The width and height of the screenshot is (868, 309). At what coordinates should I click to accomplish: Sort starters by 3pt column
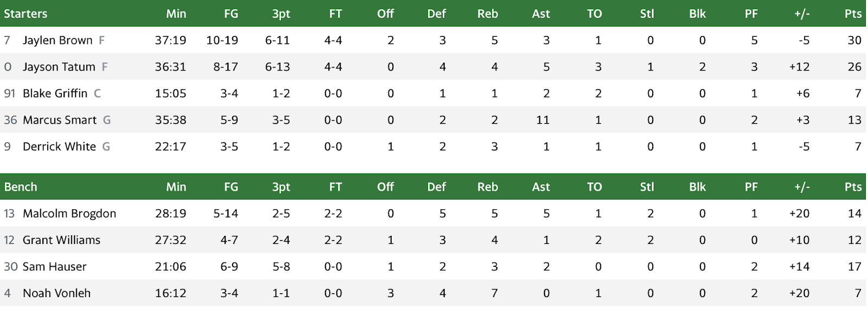click(281, 14)
